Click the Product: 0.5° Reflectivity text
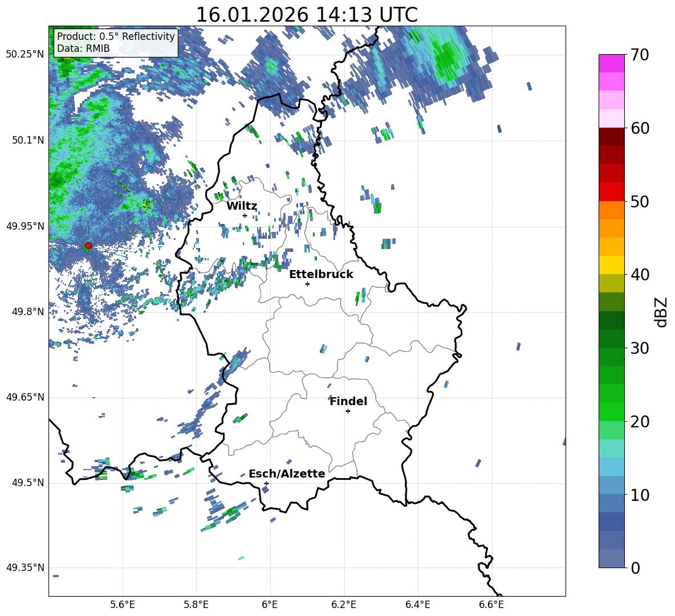This screenshot has height=616, width=675. (116, 36)
